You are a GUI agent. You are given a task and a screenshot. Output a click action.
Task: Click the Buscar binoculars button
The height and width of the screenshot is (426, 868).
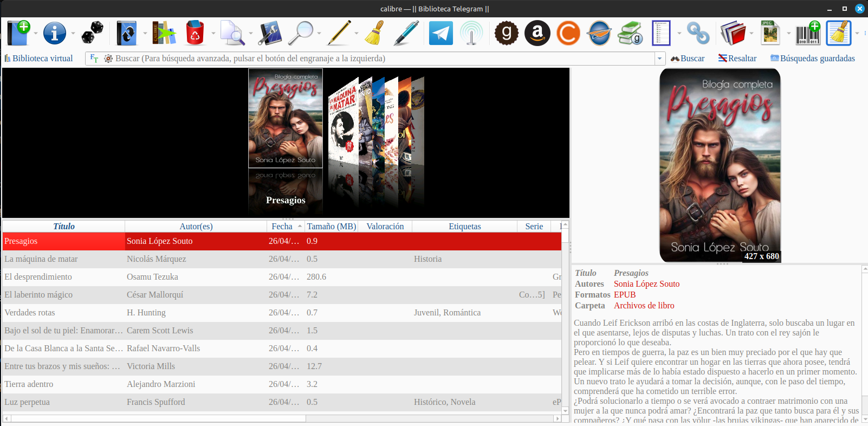click(x=687, y=58)
